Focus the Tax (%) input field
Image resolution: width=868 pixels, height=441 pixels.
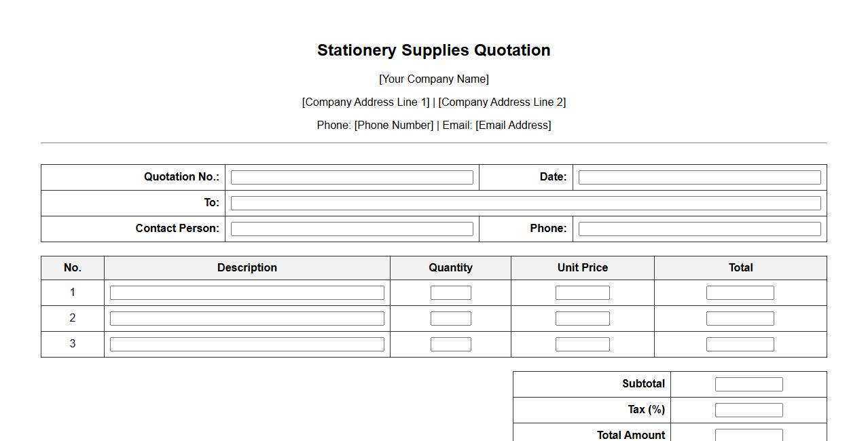(x=749, y=410)
